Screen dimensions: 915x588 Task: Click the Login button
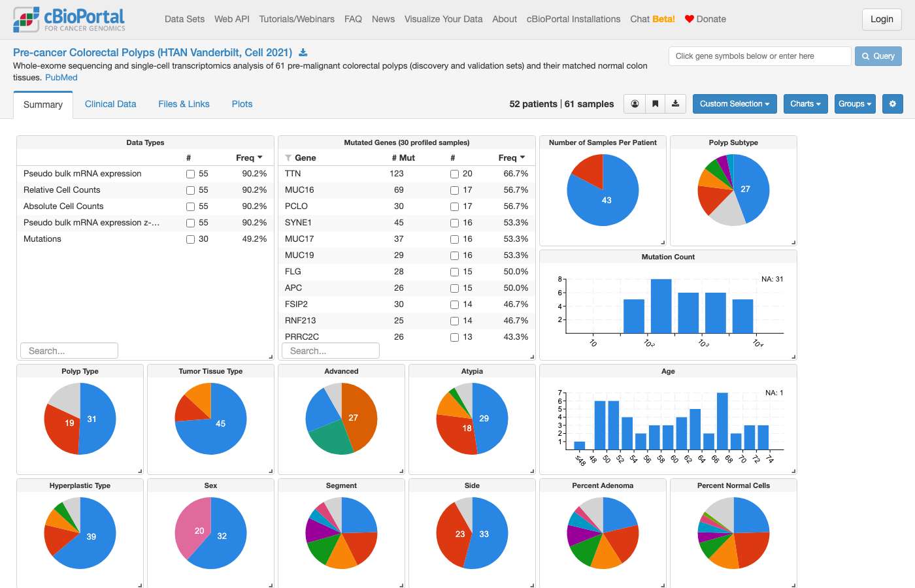pos(882,19)
